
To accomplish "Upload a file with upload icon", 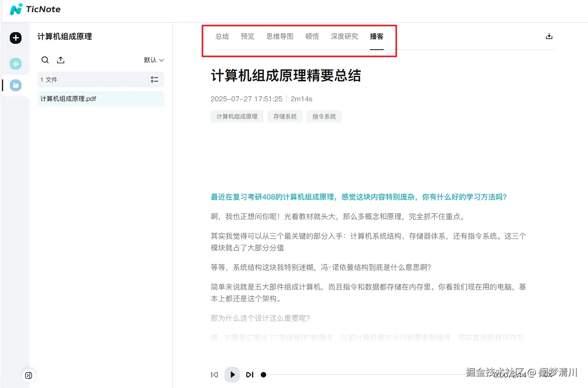I will tap(61, 60).
